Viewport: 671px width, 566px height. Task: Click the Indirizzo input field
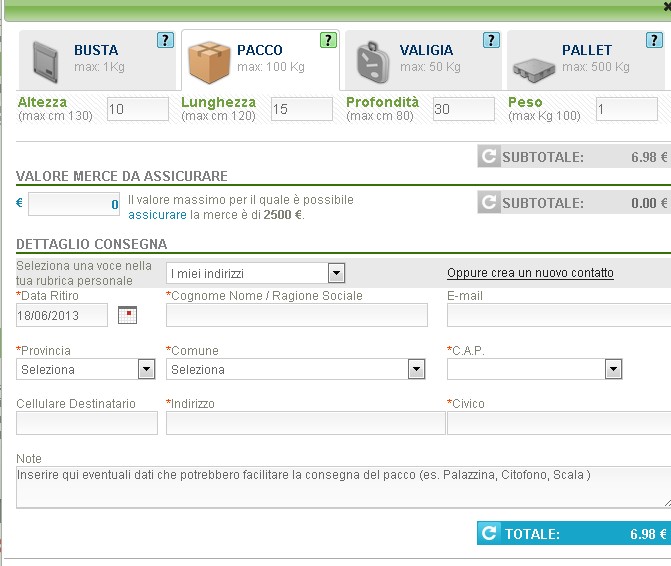click(306, 423)
